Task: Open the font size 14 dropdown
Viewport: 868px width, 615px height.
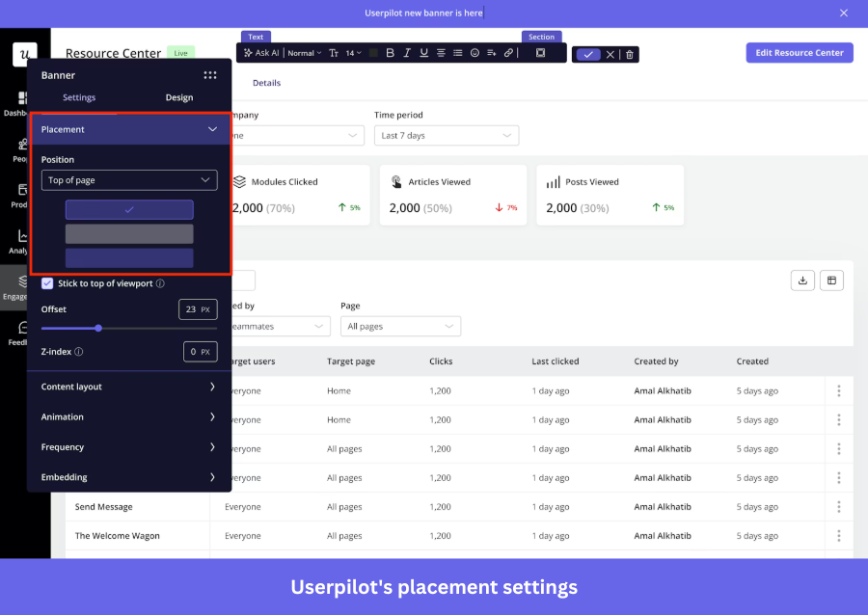Action: tap(353, 53)
